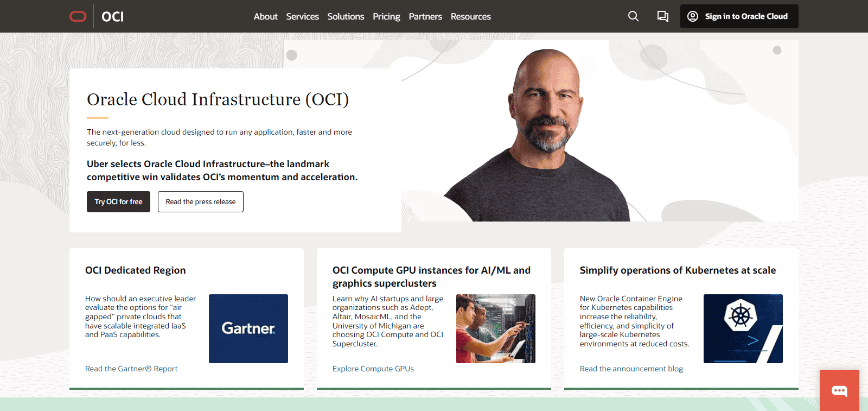
Task: Open Read the announcement blog link
Action: click(x=631, y=369)
